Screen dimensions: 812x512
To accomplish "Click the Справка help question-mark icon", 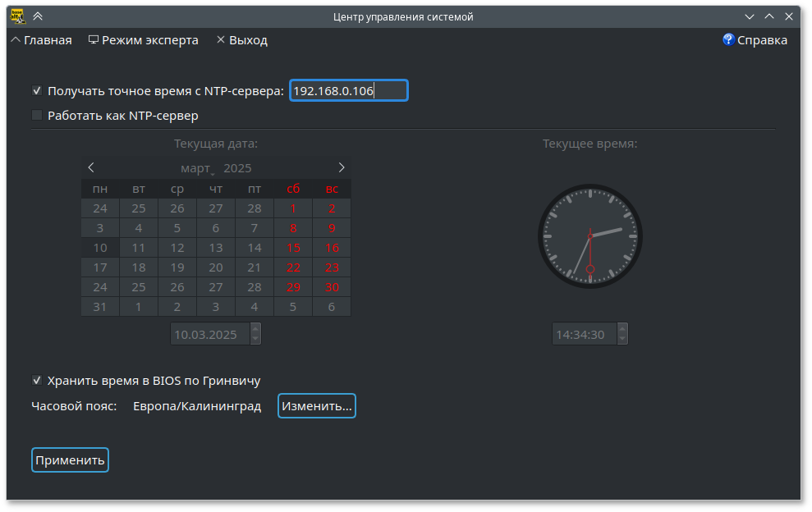I will [727, 39].
